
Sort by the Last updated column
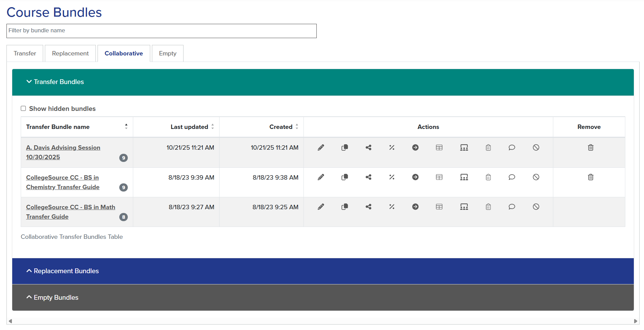pyautogui.click(x=213, y=127)
